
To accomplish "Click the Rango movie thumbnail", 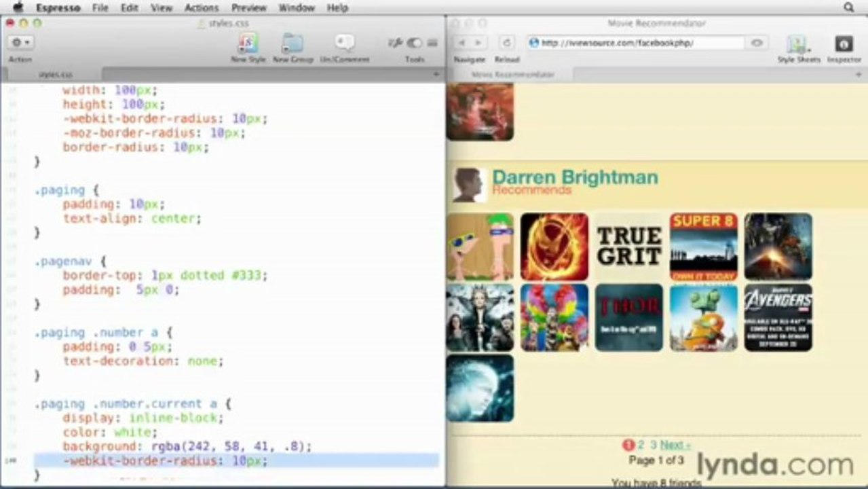I will click(x=704, y=317).
